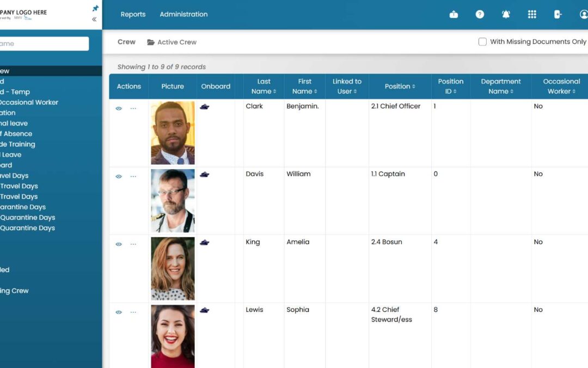Open the apps grid icon

(x=532, y=14)
